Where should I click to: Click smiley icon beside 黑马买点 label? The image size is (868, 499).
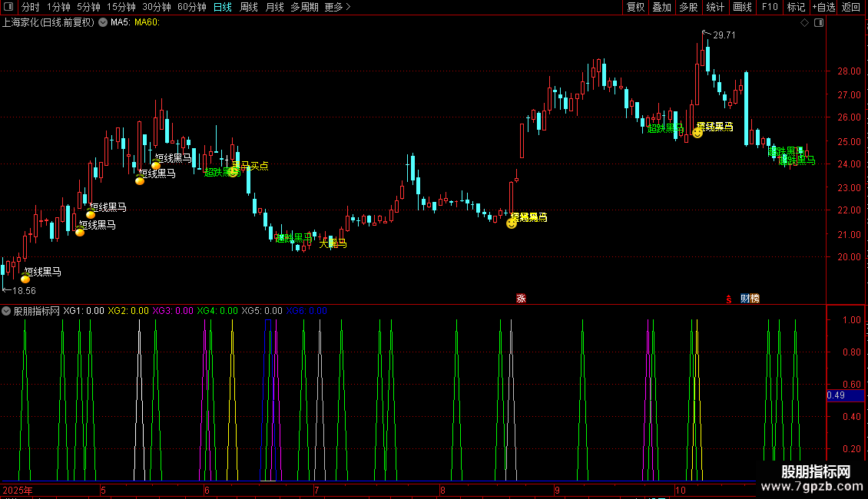tap(234, 171)
